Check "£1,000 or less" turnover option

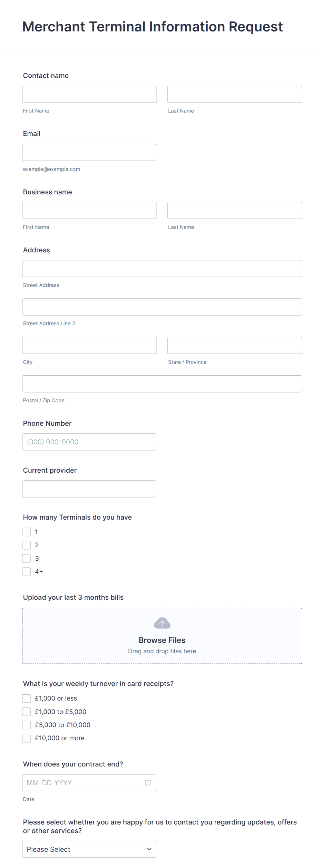(x=26, y=698)
